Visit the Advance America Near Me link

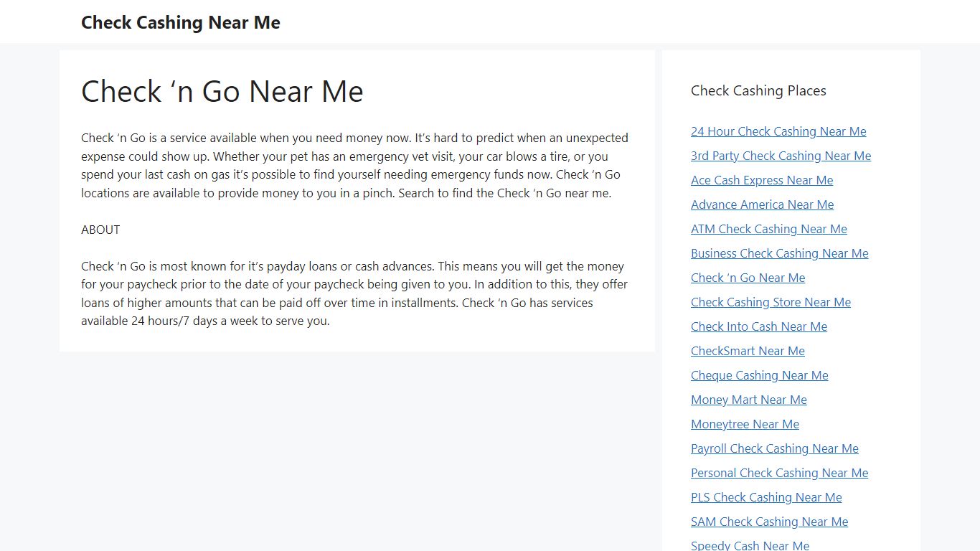tap(762, 204)
